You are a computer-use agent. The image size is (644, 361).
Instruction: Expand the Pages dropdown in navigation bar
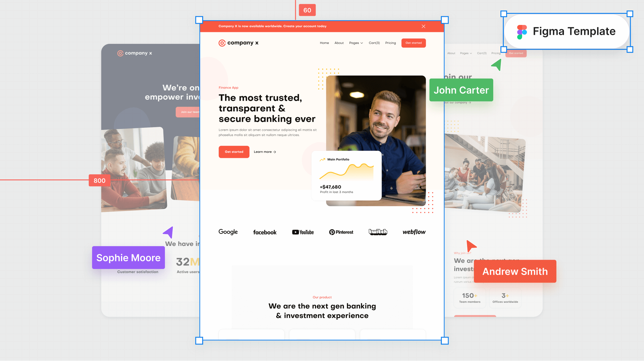(x=356, y=43)
